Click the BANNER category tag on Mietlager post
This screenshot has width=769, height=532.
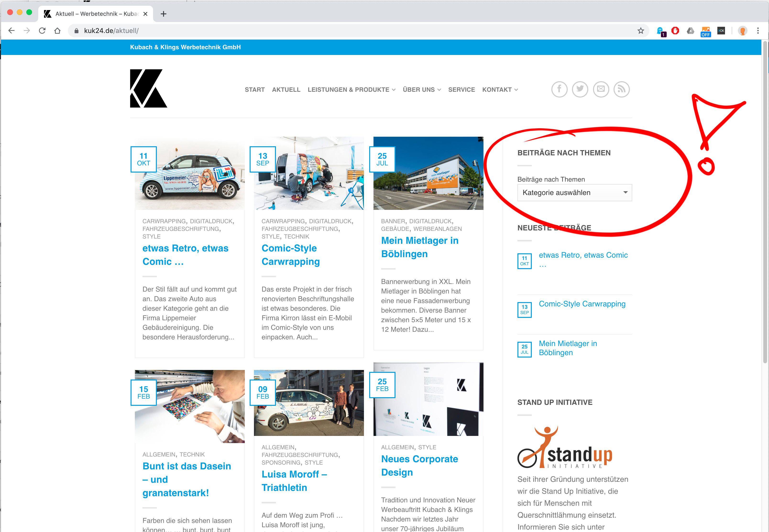point(393,221)
